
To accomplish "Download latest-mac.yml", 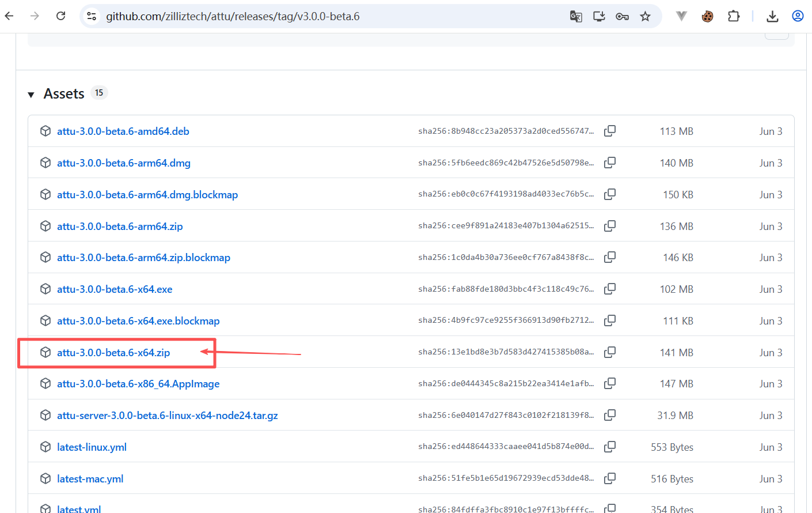I will (x=90, y=479).
